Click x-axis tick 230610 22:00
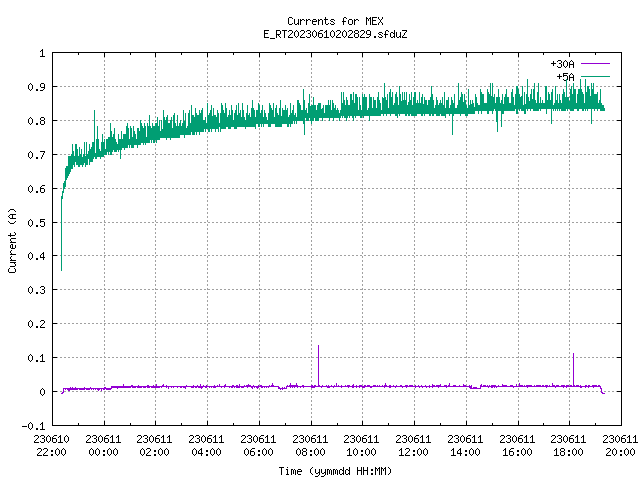 tap(51, 445)
